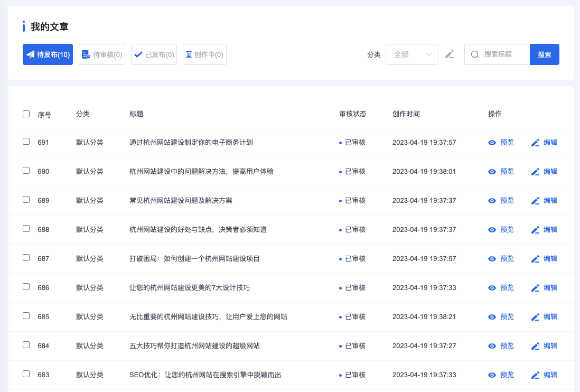Click the 2023-04-19 19:38:01 timestamp

coord(424,172)
